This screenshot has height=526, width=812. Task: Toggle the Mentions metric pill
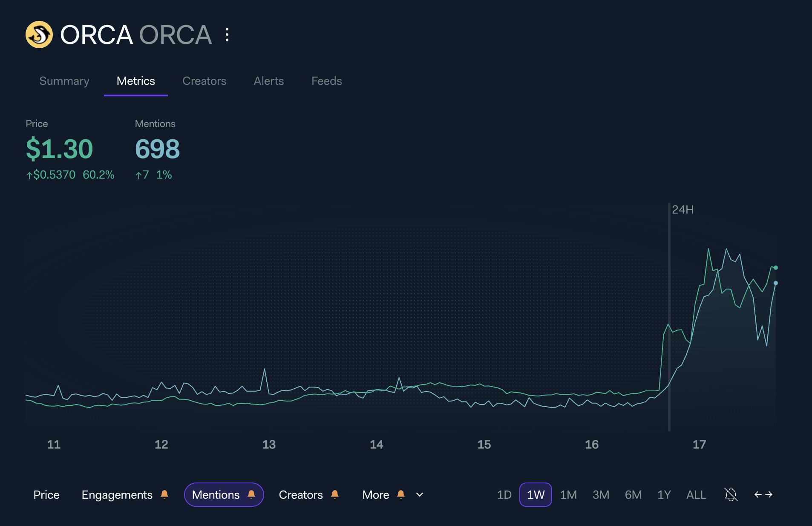tap(216, 494)
